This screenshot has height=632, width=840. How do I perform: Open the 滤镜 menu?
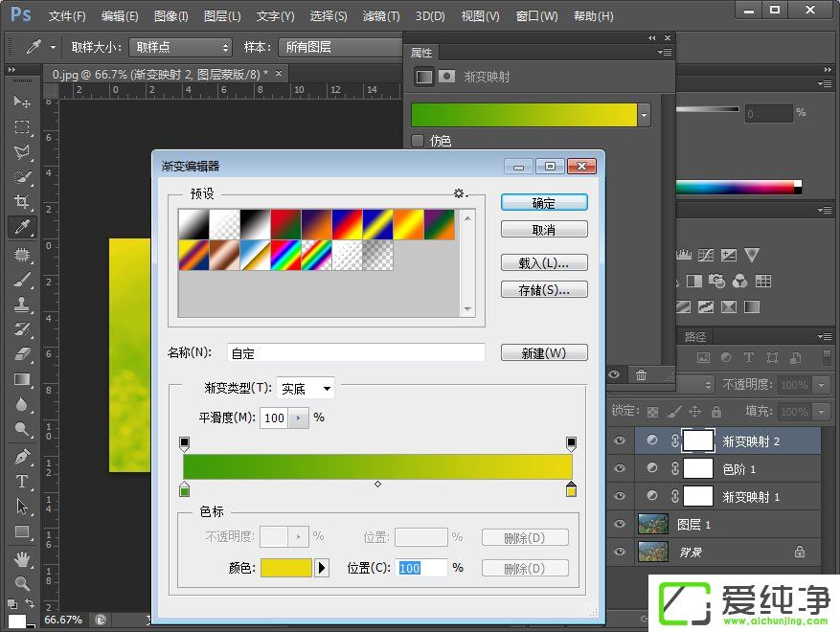(x=381, y=16)
